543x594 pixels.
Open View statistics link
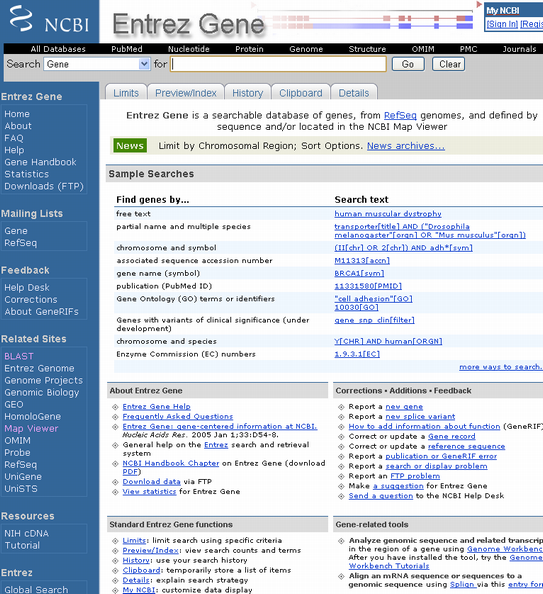tap(149, 492)
